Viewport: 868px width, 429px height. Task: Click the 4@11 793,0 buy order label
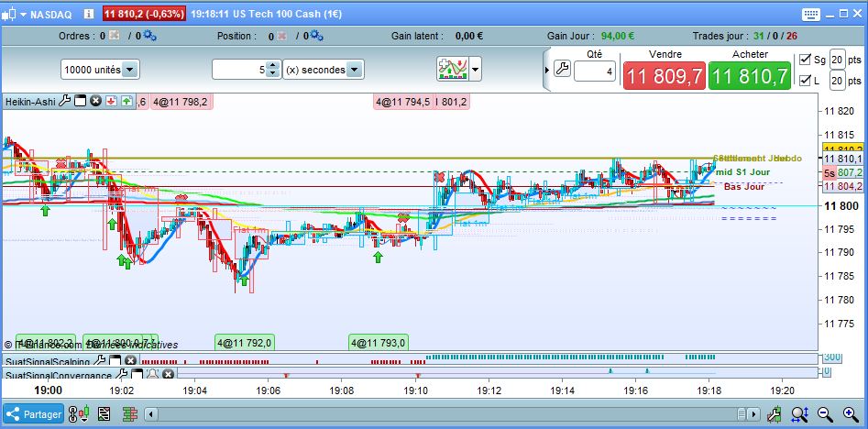379,343
